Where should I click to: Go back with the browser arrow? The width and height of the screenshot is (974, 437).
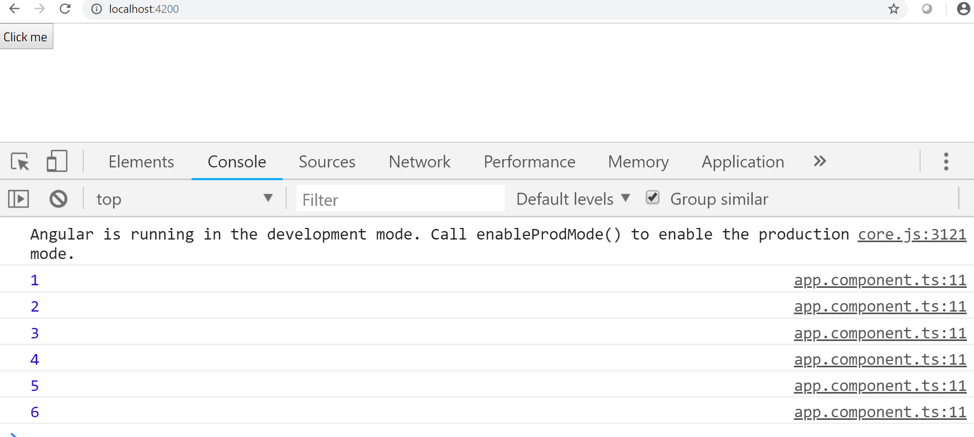pyautogui.click(x=14, y=9)
